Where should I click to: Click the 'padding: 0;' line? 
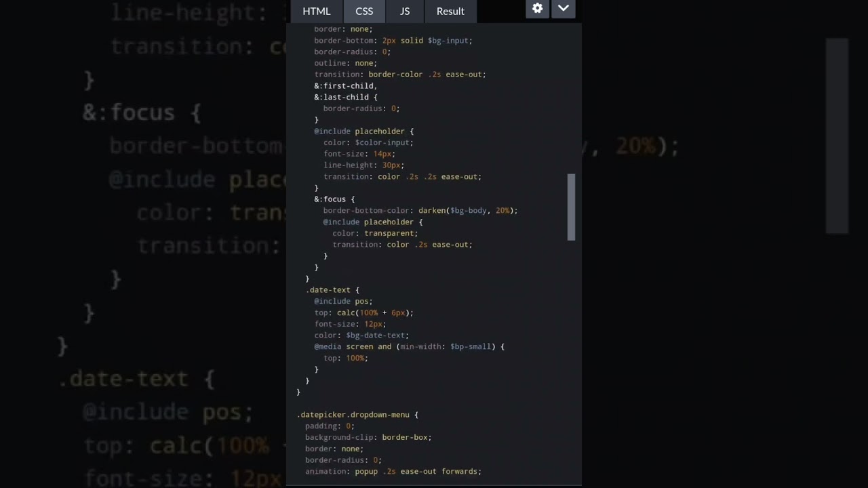point(330,426)
